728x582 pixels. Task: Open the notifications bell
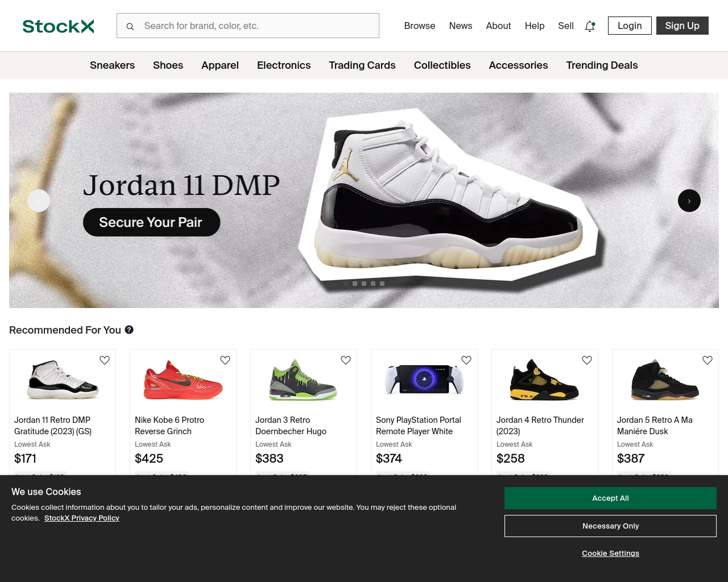point(590,26)
